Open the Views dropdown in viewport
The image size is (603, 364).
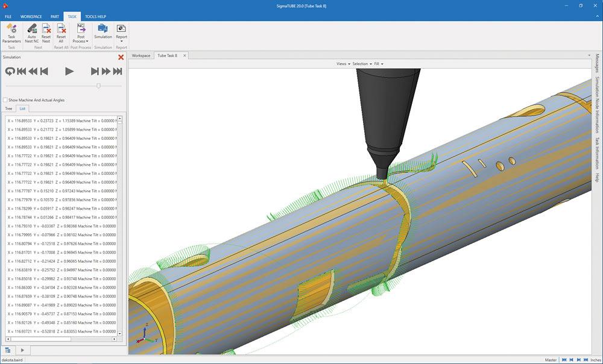click(x=343, y=64)
